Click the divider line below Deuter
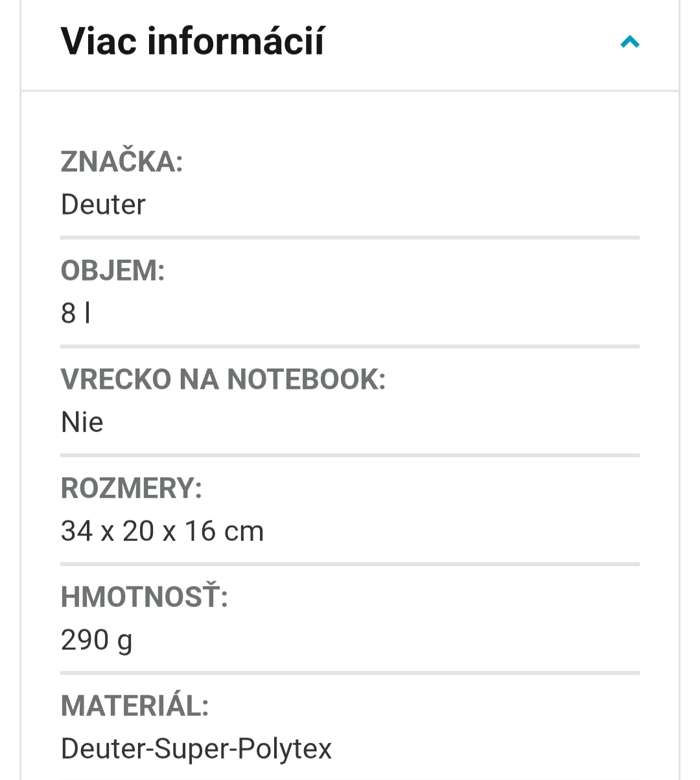 tap(350, 238)
